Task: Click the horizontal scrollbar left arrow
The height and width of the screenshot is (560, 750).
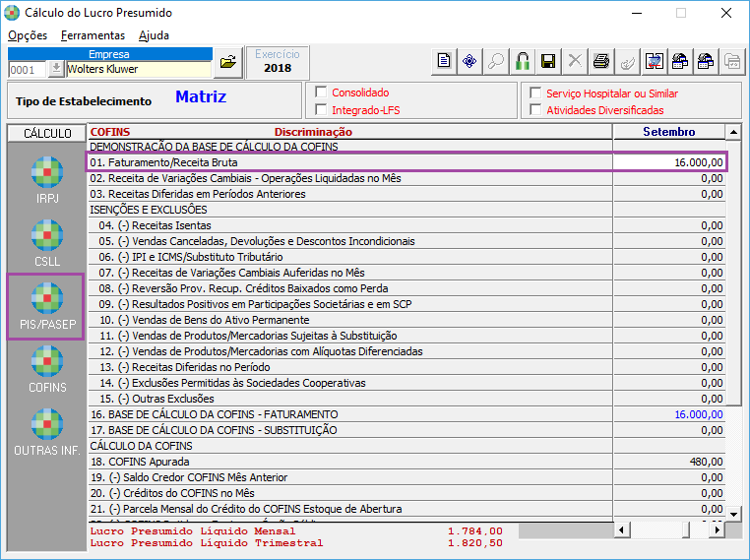Action: tap(621, 529)
